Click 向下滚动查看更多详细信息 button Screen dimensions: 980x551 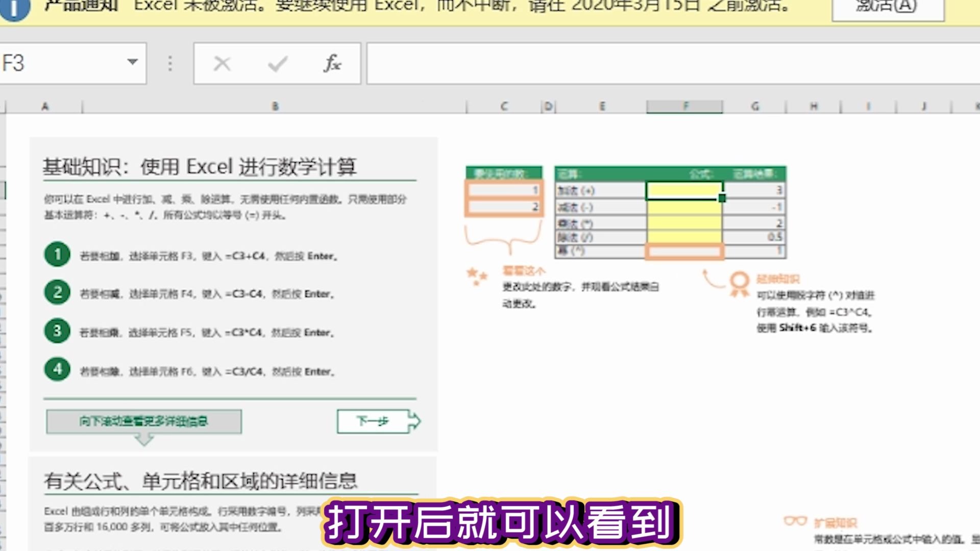tap(144, 421)
